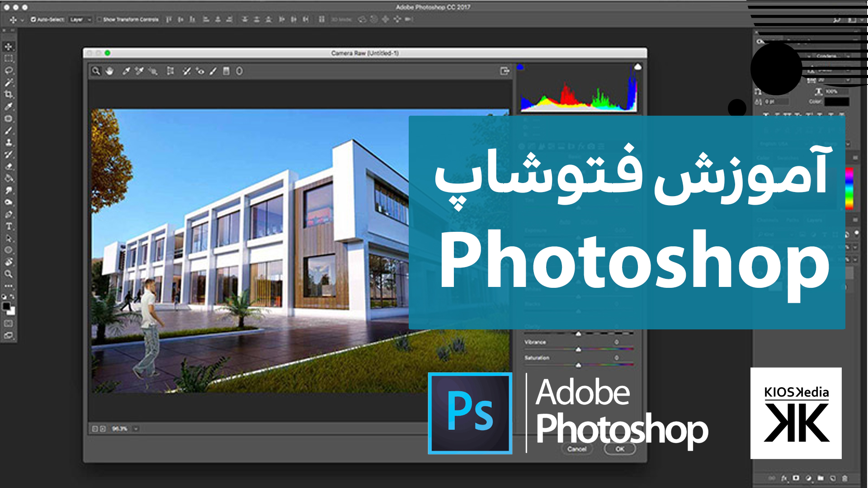Adjust the Saturation slider handle
Image resolution: width=868 pixels, height=488 pixels.
[578, 365]
